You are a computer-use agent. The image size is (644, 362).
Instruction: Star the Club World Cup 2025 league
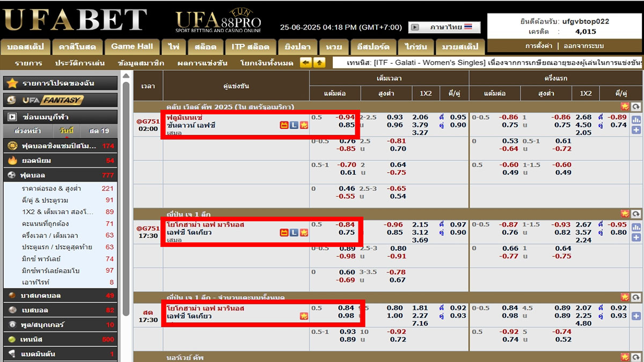625,106
